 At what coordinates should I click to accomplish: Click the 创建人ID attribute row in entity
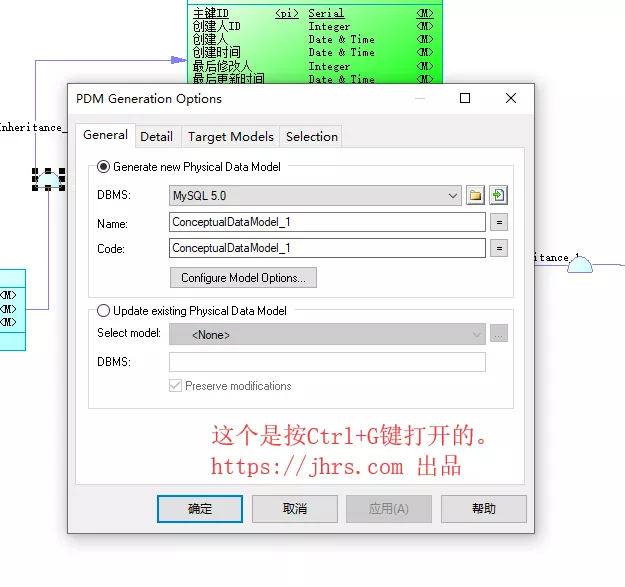pyautogui.click(x=313, y=26)
